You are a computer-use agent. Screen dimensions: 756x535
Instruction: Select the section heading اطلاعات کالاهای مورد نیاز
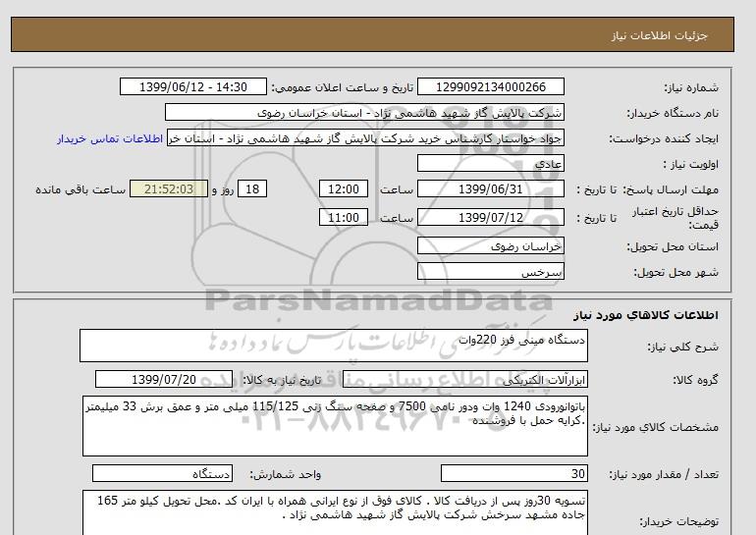click(x=646, y=315)
